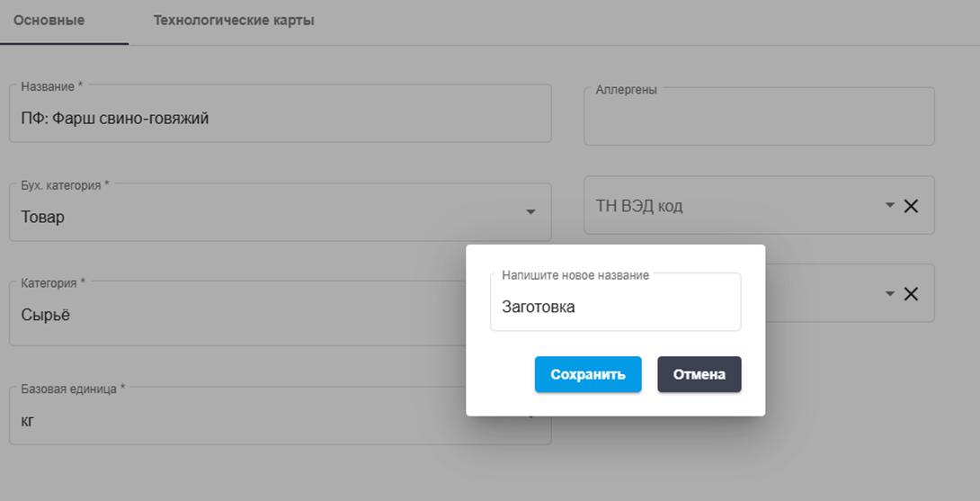Focus the Заготовка text in new name input
The image size is (980, 501).
pyautogui.click(x=539, y=307)
